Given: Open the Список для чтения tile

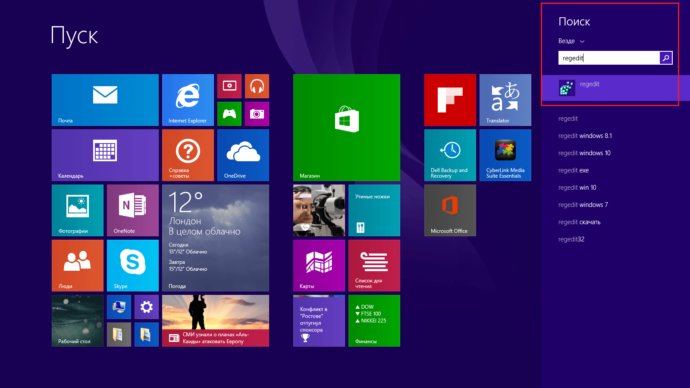Looking at the screenshot, I should click(x=374, y=266).
